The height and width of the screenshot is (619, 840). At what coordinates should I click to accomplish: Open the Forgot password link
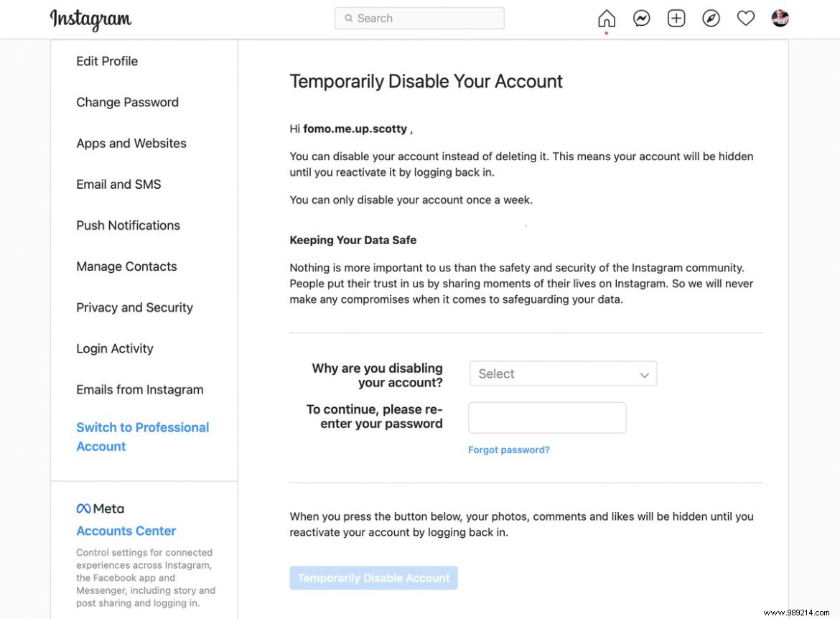pos(508,450)
